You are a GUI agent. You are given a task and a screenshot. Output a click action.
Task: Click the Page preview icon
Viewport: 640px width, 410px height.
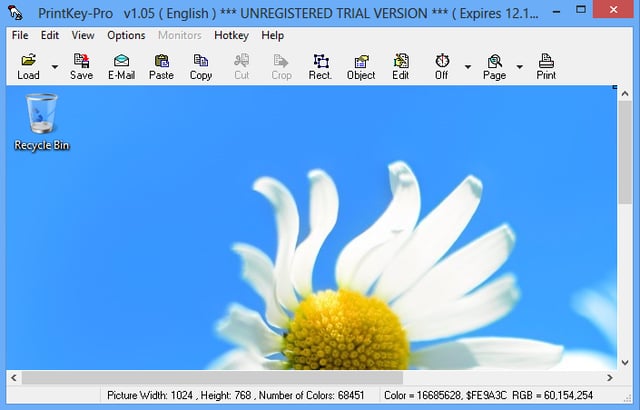pyautogui.click(x=494, y=67)
